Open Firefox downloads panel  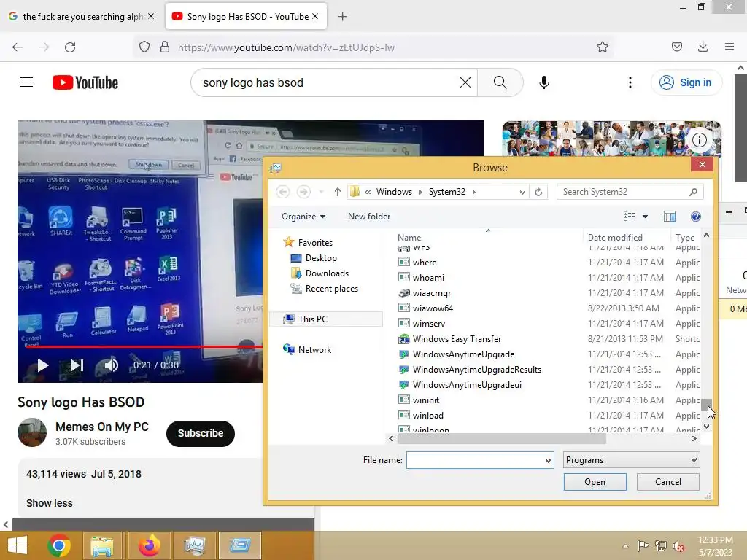(x=703, y=47)
